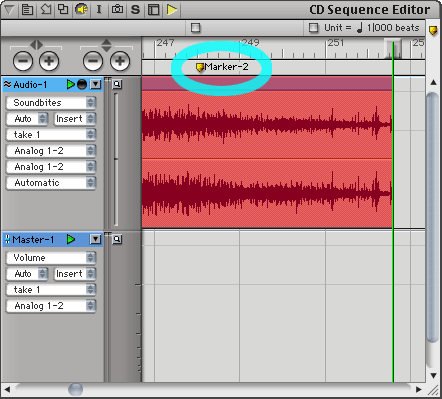
Task: Toggle play-enable on the Master-1 track
Action: [71, 240]
